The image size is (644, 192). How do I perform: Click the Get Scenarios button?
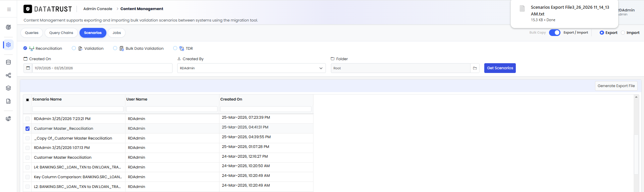point(500,68)
